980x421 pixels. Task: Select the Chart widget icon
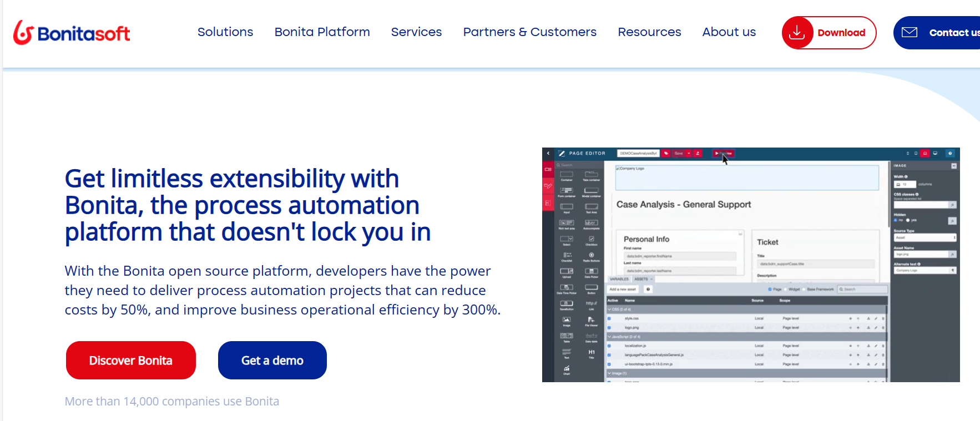pyautogui.click(x=567, y=369)
